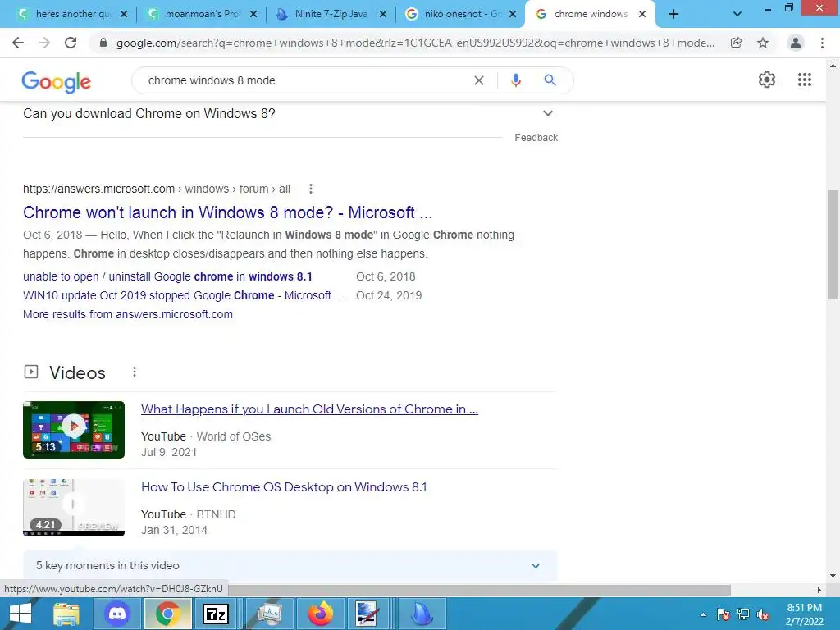Submit the search with the magnifier icon

[x=550, y=80]
